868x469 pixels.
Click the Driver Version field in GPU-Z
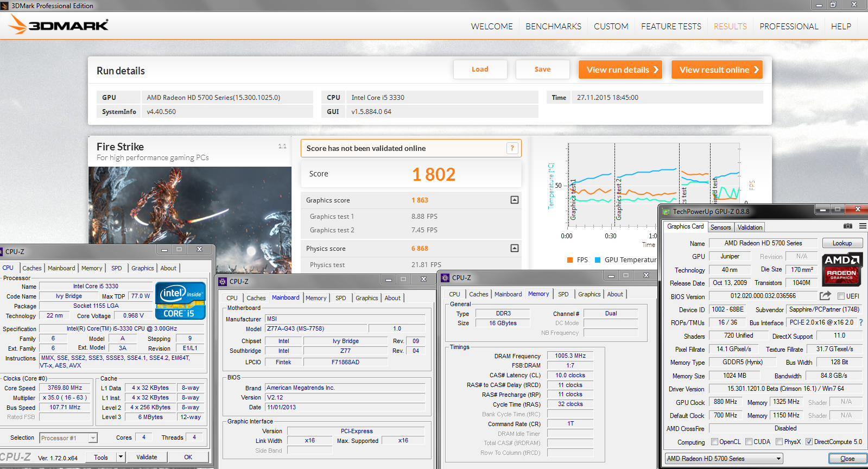point(785,389)
